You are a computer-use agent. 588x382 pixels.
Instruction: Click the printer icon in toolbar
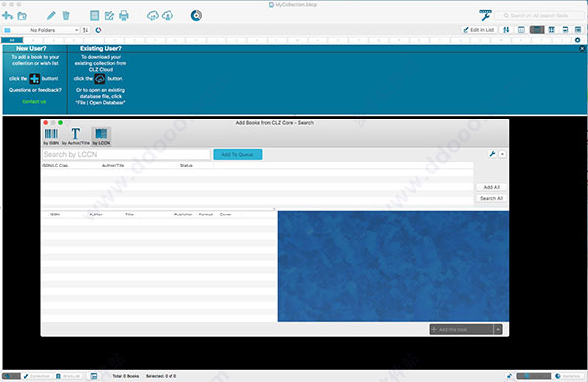123,16
